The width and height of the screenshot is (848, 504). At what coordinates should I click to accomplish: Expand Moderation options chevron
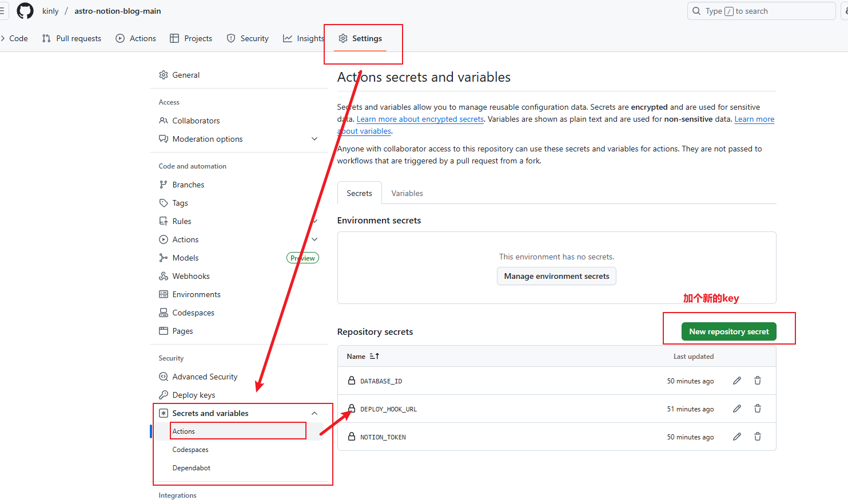314,139
